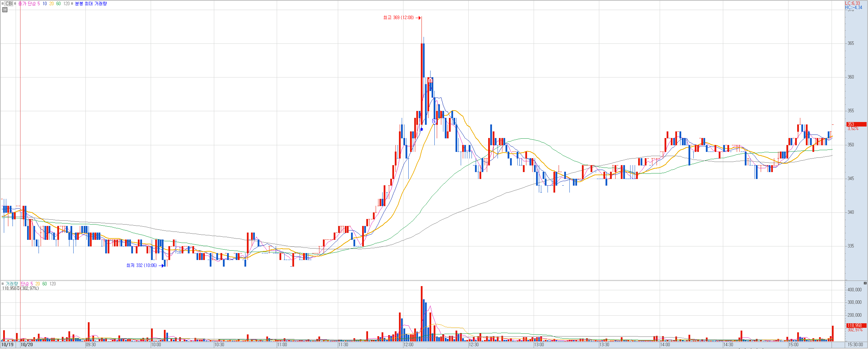
Task: Toggle square marker before 거래량 label
Action: tap(3, 284)
